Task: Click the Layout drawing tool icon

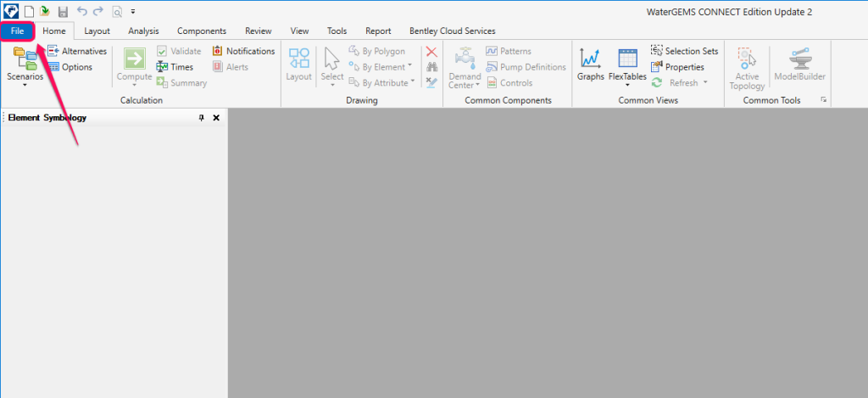Action: coord(299,59)
